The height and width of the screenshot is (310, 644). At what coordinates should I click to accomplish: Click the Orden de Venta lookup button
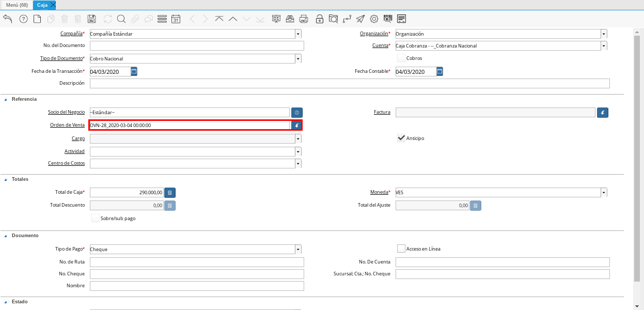296,125
